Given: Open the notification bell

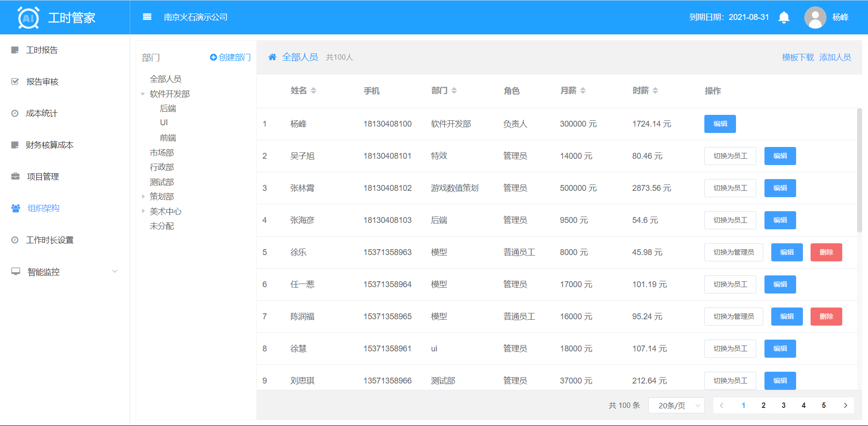Looking at the screenshot, I should (784, 17).
